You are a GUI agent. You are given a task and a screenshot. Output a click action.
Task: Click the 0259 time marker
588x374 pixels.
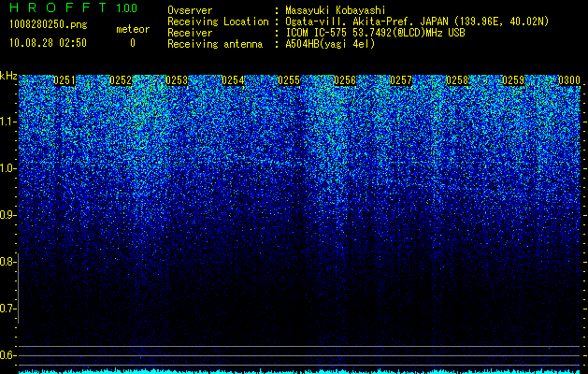pyautogui.click(x=513, y=80)
